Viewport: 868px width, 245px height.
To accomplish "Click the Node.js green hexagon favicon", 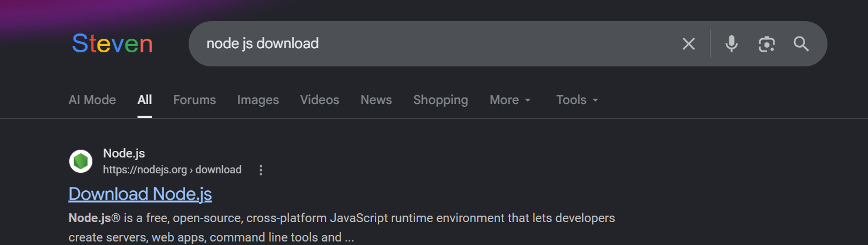I will (81, 161).
